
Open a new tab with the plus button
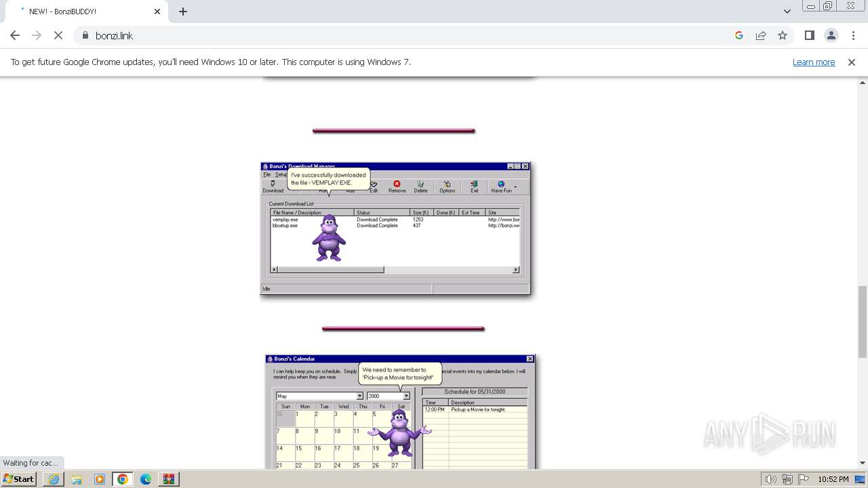pos(183,12)
